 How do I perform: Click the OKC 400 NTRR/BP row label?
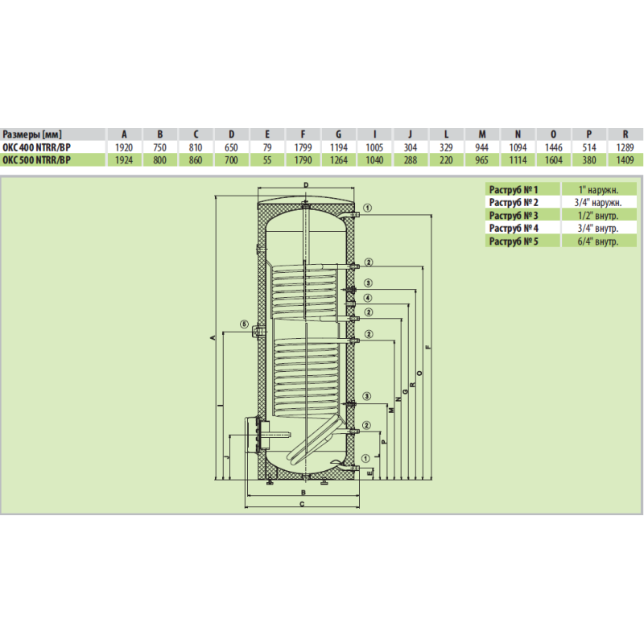[36, 148]
